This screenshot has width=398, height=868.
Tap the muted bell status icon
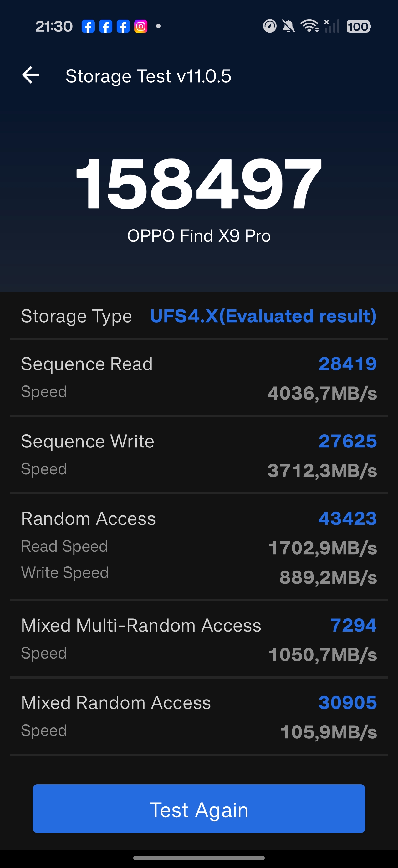[x=288, y=26]
